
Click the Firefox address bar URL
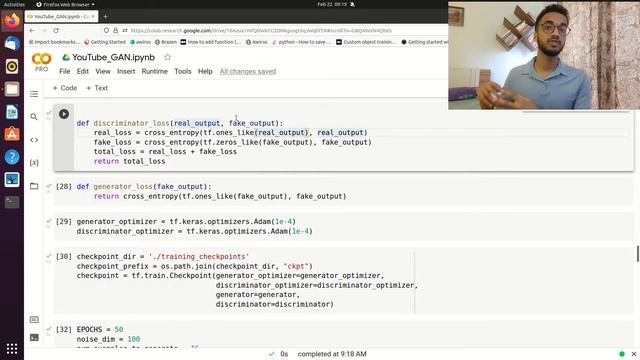click(x=261, y=31)
